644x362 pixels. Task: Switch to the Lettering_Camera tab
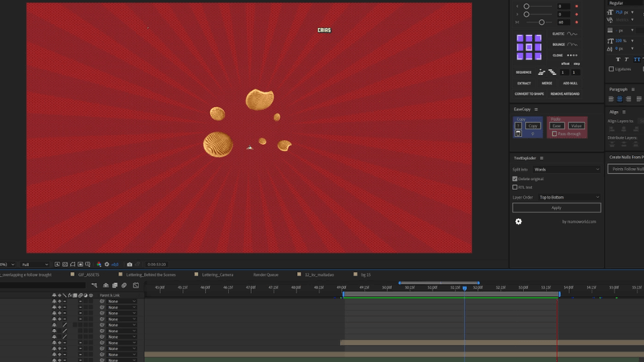[217, 274]
